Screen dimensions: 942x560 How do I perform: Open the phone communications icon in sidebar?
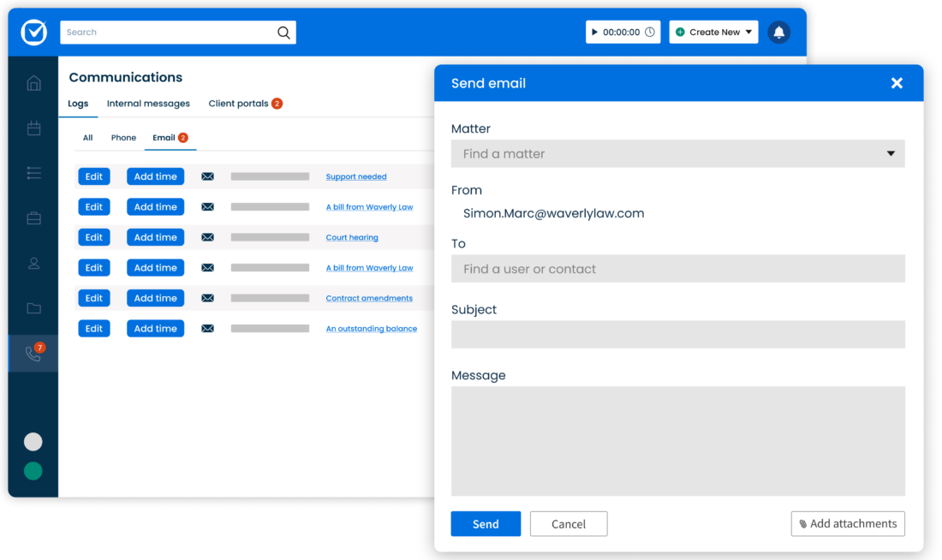[x=33, y=354]
